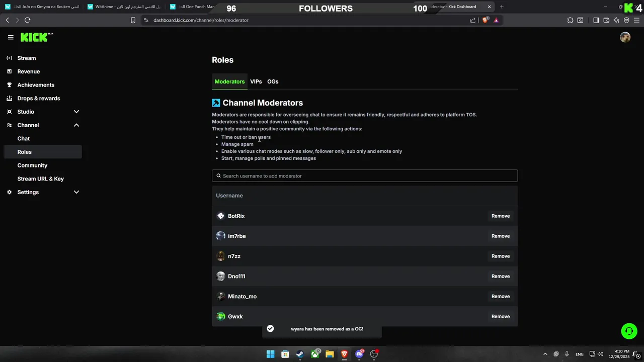644x362 pixels.
Task: Click the Brave shields lion icon
Action: coord(485,20)
